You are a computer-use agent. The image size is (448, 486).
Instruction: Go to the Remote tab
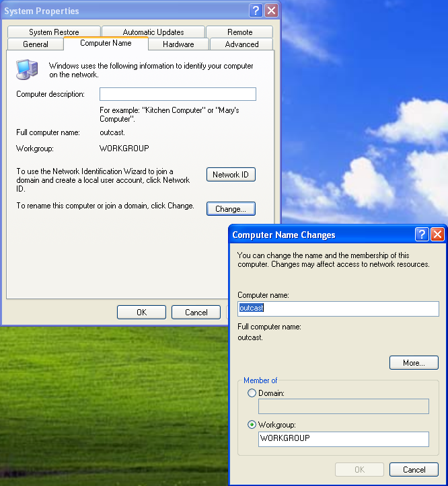(239, 32)
